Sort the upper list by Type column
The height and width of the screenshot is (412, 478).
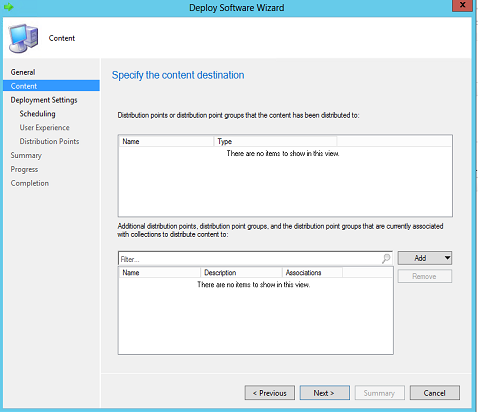click(x=275, y=141)
